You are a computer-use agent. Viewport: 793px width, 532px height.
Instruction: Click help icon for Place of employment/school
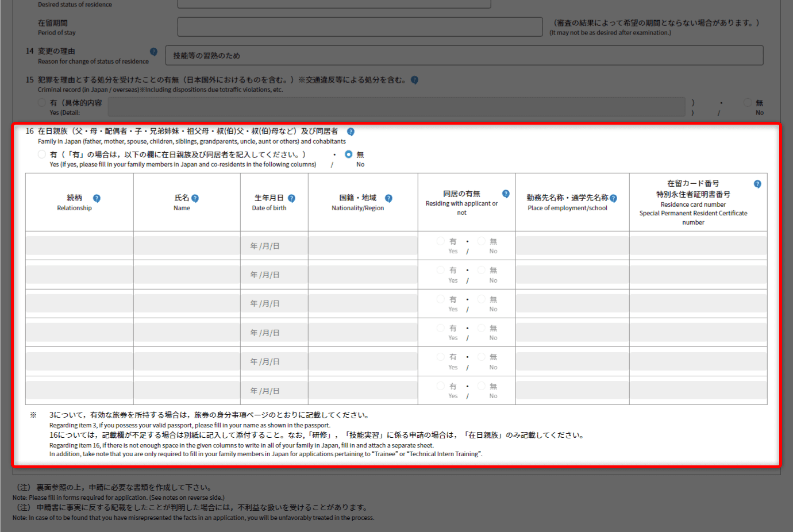pos(613,198)
